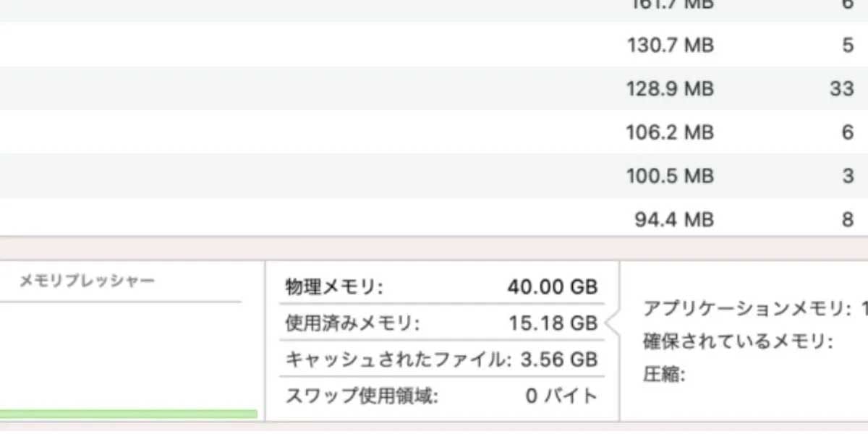Click the メモリプレッシャー heading
The height and width of the screenshot is (434, 868).
[x=87, y=281]
